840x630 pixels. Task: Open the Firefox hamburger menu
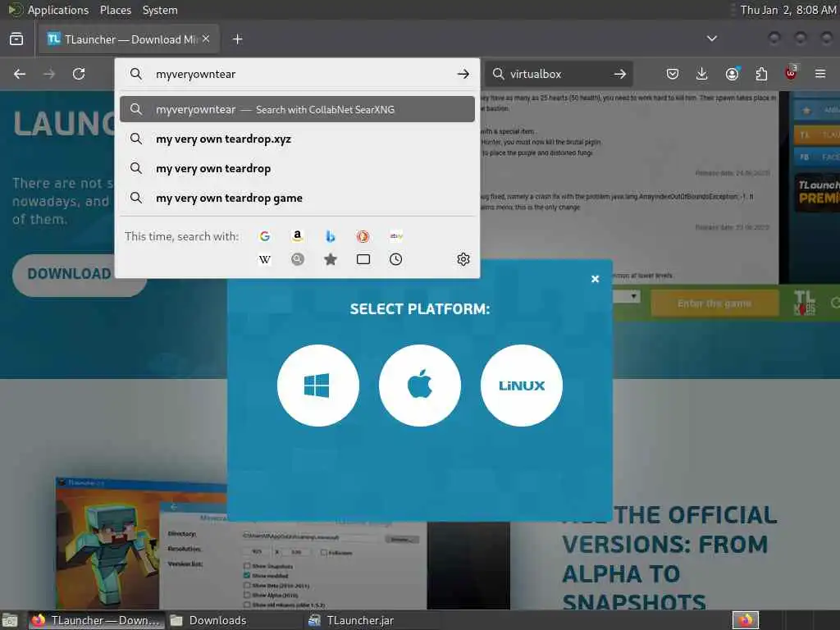click(820, 74)
